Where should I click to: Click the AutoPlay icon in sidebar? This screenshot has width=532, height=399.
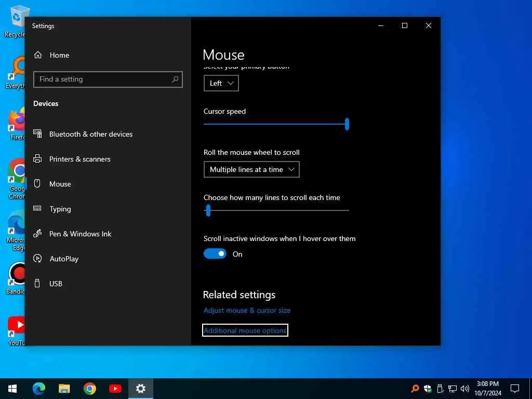pos(37,258)
